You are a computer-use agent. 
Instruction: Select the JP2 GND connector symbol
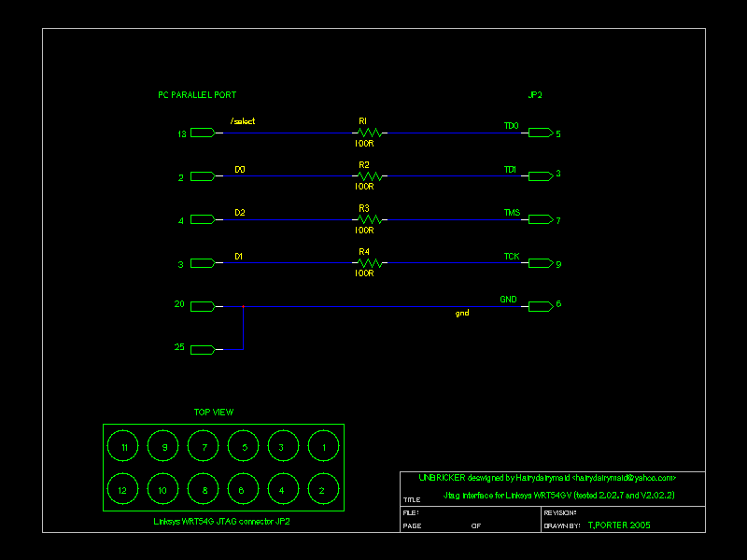(x=541, y=305)
